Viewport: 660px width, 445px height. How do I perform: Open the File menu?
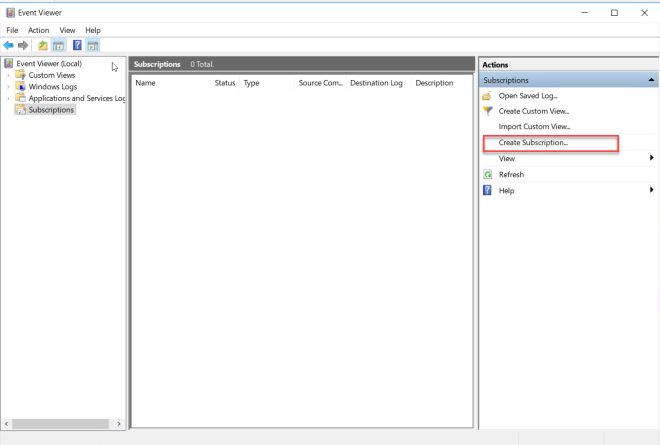[x=12, y=30]
